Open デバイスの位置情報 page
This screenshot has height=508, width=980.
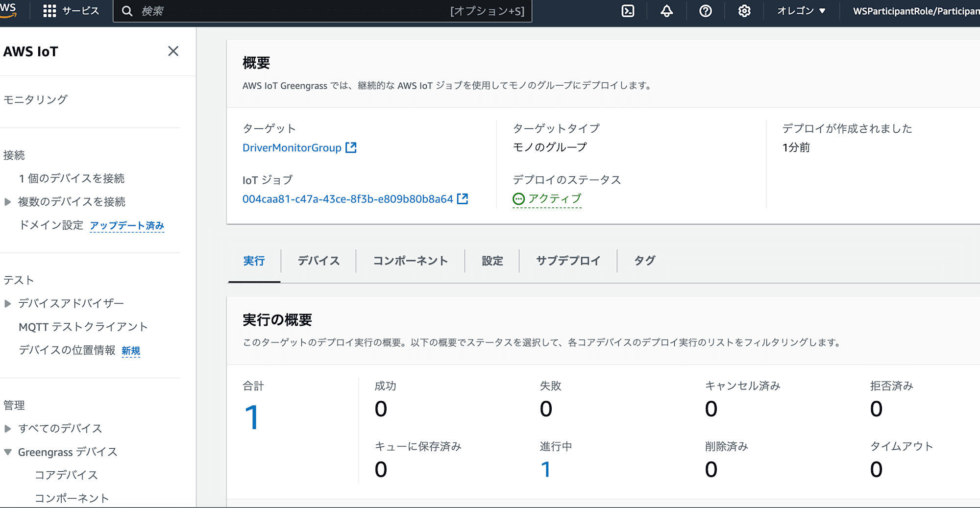[x=67, y=350]
